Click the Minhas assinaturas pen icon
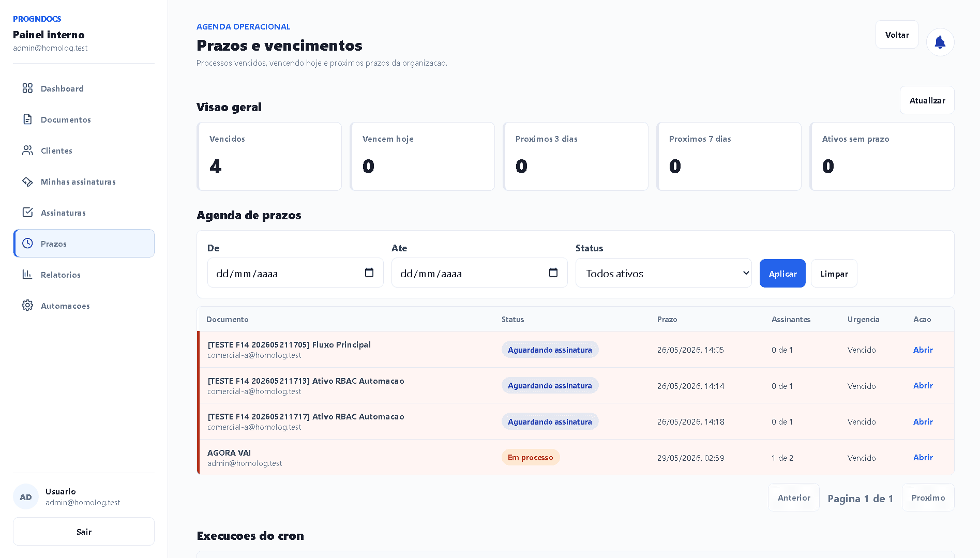This screenshot has height=558, width=980. 27,182
